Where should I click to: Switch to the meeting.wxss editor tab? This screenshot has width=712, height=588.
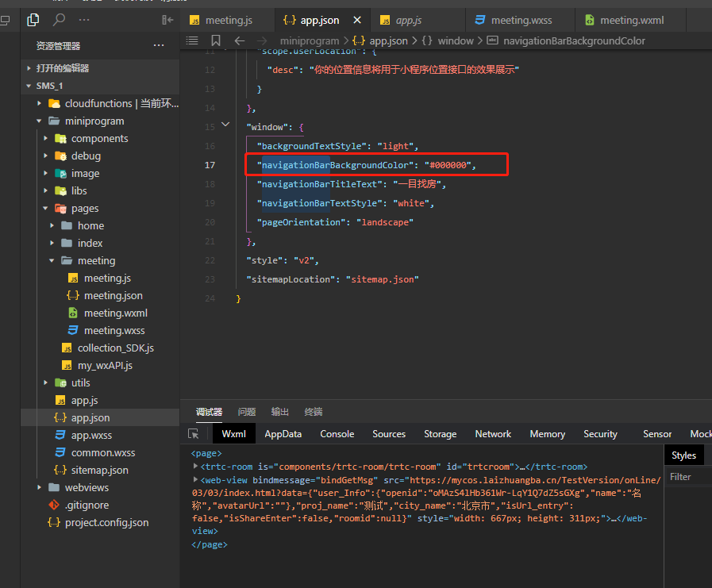click(521, 20)
